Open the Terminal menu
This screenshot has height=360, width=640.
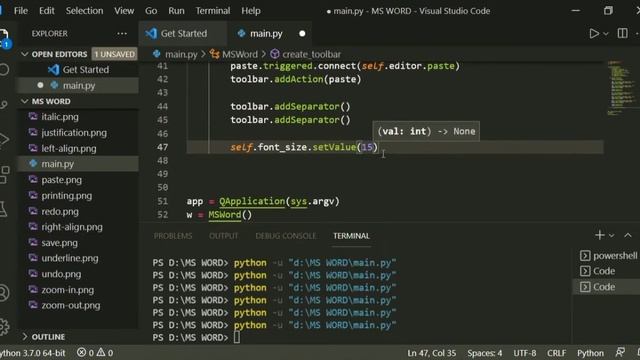(213, 11)
